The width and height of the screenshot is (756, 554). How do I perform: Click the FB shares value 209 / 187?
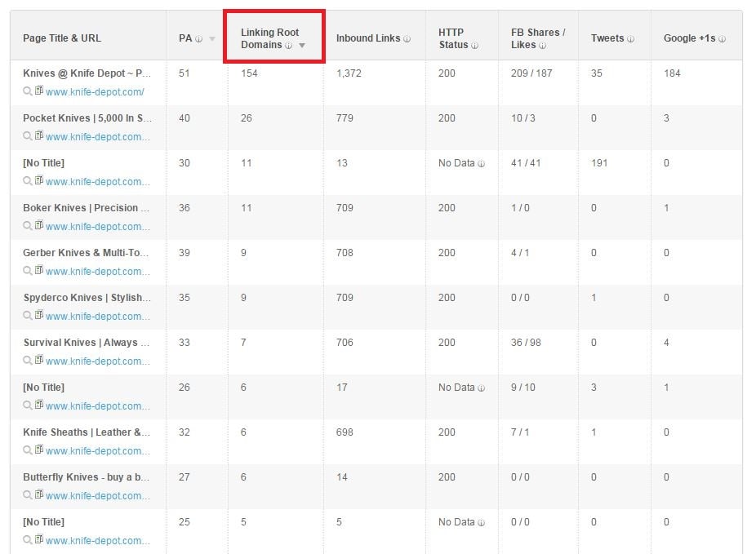click(x=531, y=73)
